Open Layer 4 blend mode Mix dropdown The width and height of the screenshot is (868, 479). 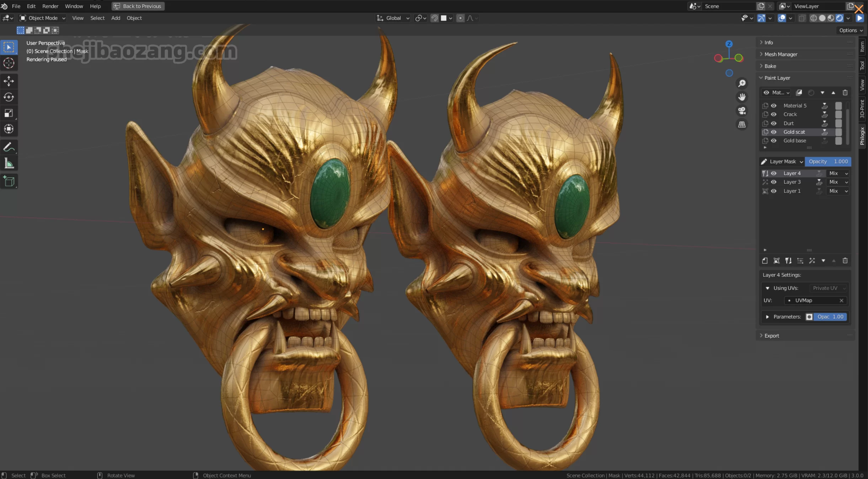point(838,173)
